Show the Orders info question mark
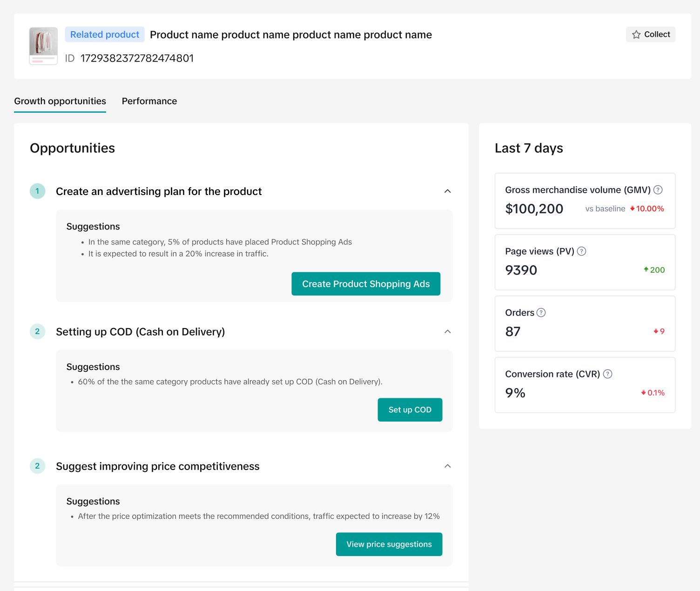The height and width of the screenshot is (591, 700). pyautogui.click(x=541, y=313)
